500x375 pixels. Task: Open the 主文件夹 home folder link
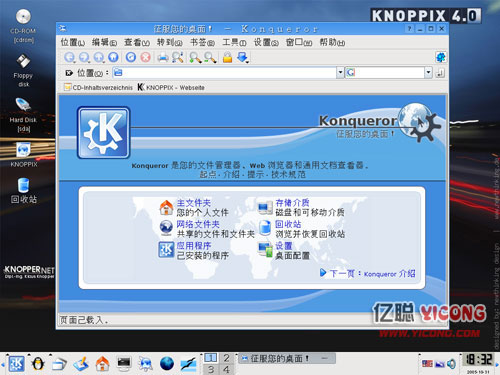pyautogui.click(x=194, y=203)
